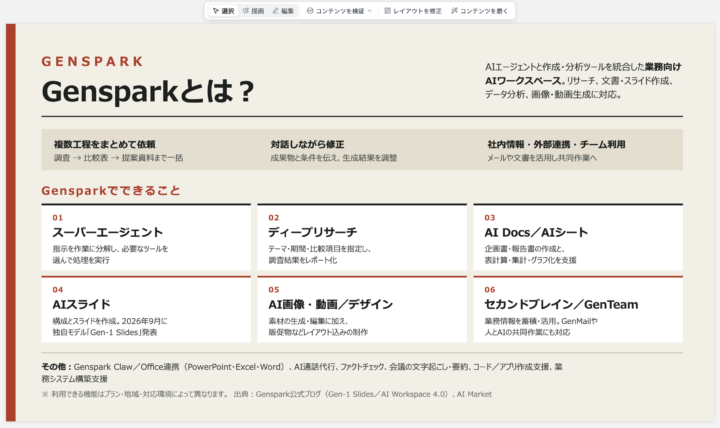Click the コンテンツを磨く button
The width and height of the screenshot is (720, 428).
tap(479, 11)
